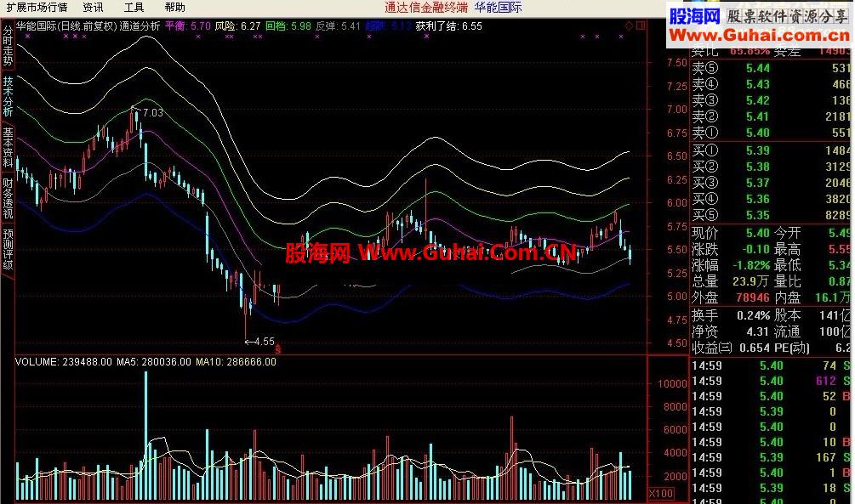Click the 通达信金融终端 title text
The width and height of the screenshot is (855, 504).
click(426, 8)
